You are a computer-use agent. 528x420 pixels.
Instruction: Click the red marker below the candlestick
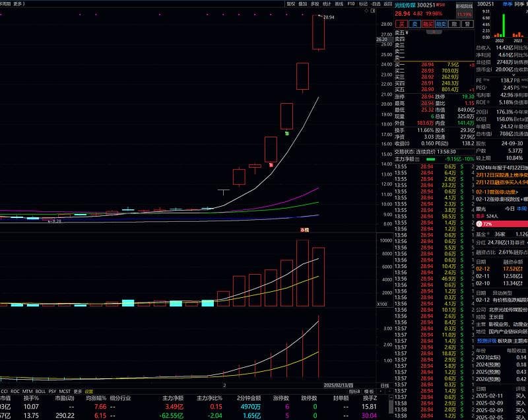click(x=271, y=164)
